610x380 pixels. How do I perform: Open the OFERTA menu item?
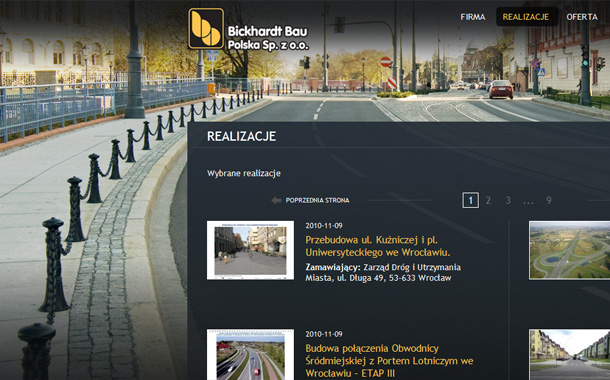pyautogui.click(x=582, y=17)
